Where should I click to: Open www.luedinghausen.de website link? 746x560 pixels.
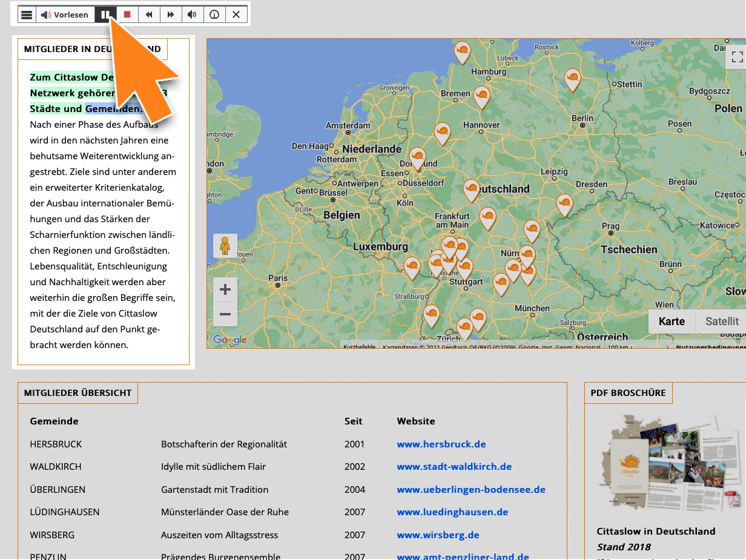[x=452, y=512]
